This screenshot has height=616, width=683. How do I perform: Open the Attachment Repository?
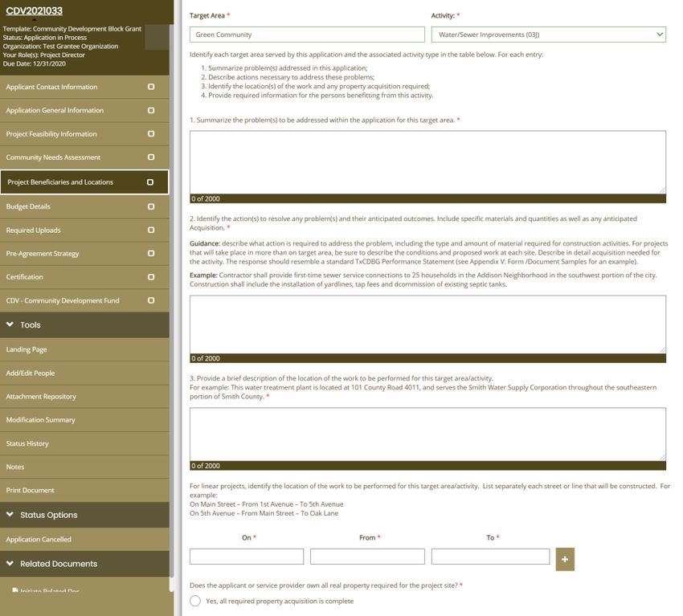tap(40, 397)
